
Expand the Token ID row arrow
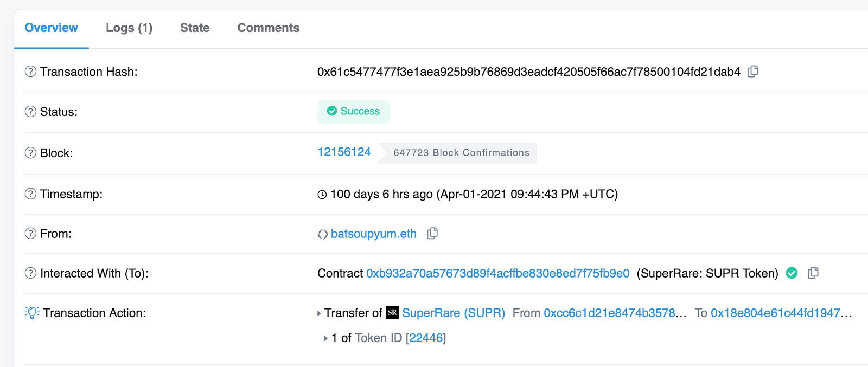(325, 338)
